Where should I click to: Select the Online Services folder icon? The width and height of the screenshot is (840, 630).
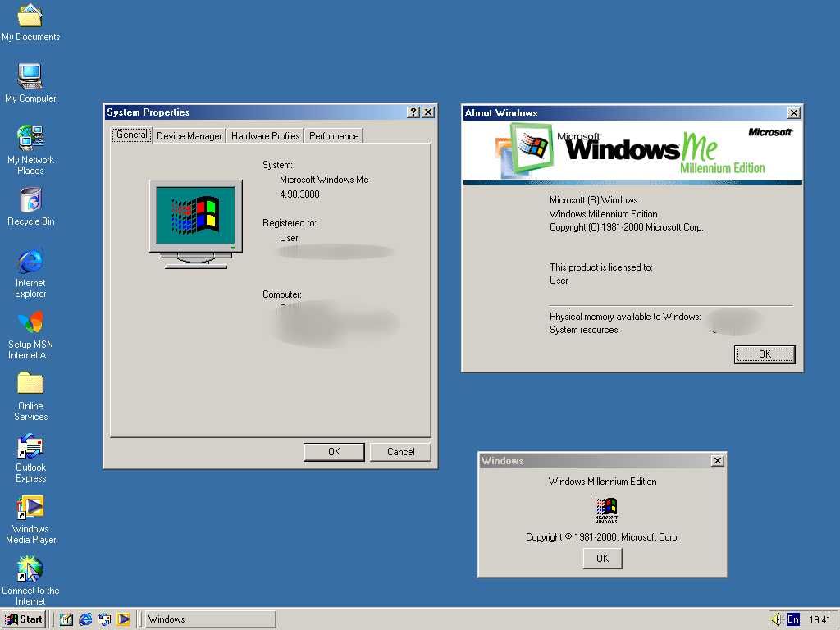[30, 396]
